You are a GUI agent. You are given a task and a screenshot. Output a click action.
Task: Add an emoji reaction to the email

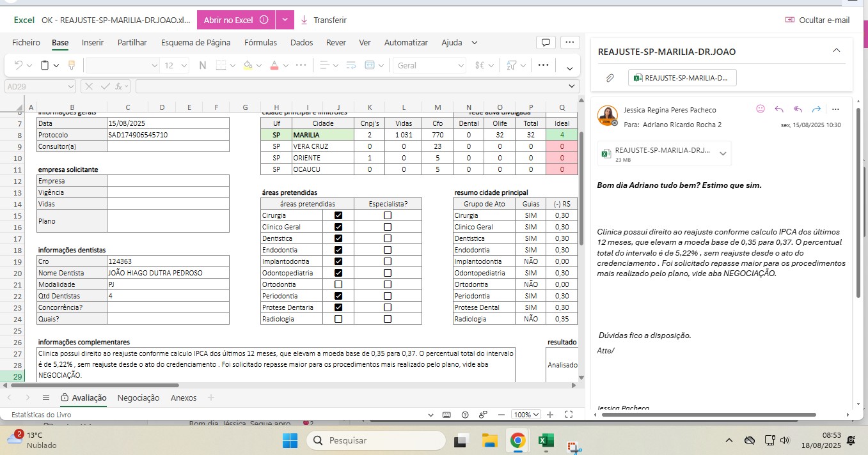(761, 109)
